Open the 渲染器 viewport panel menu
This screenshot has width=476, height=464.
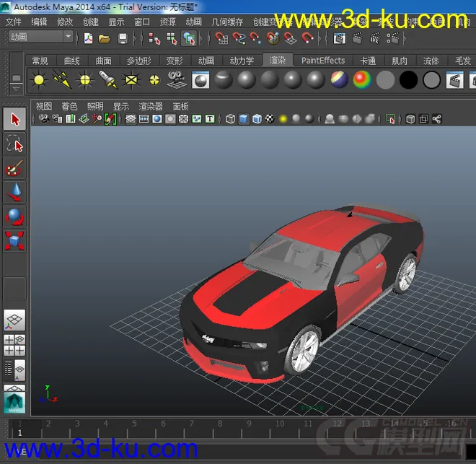pyautogui.click(x=151, y=106)
